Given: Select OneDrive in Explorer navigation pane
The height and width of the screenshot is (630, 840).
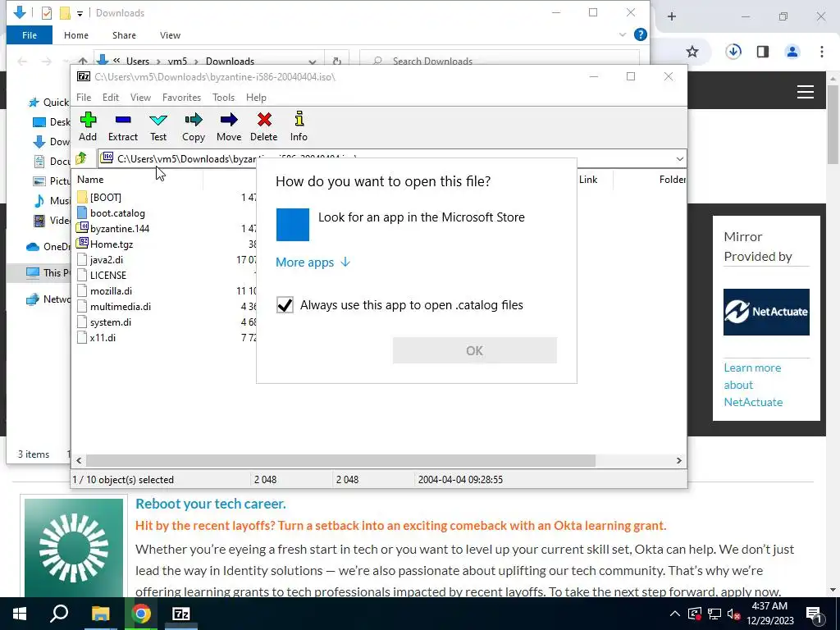Looking at the screenshot, I should coord(48,246).
